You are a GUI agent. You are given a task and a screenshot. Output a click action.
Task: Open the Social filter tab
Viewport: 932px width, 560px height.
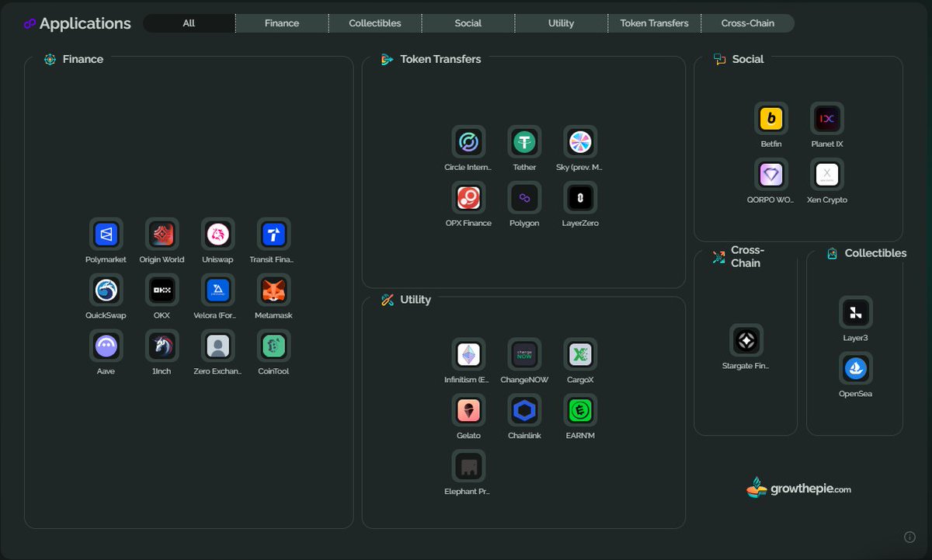pos(468,23)
